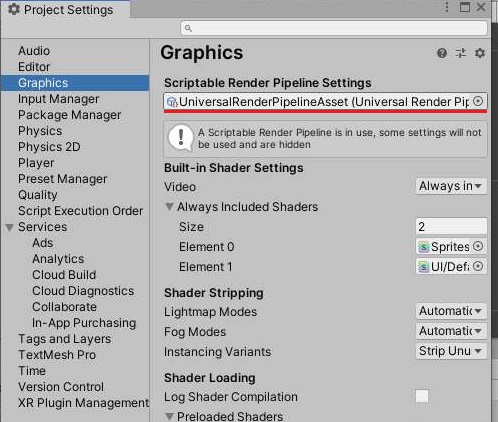
Task: Click the Project Settings gear tab icon
Action: pos(14,9)
